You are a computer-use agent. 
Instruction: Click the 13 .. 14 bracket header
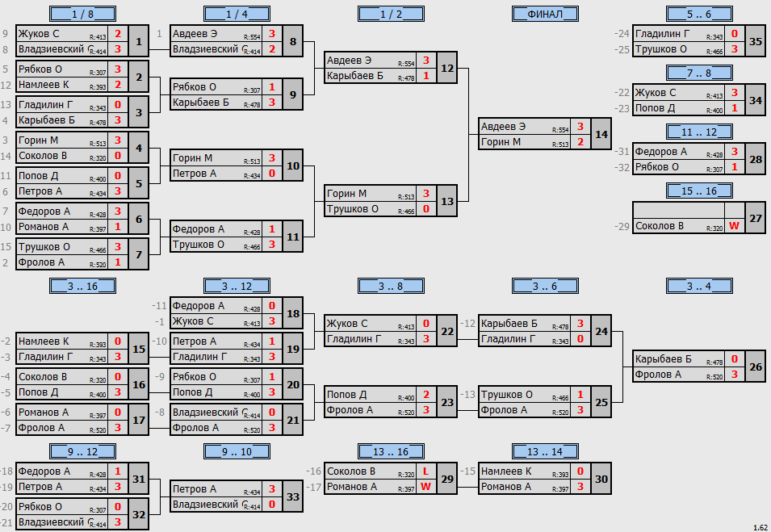pyautogui.click(x=545, y=451)
